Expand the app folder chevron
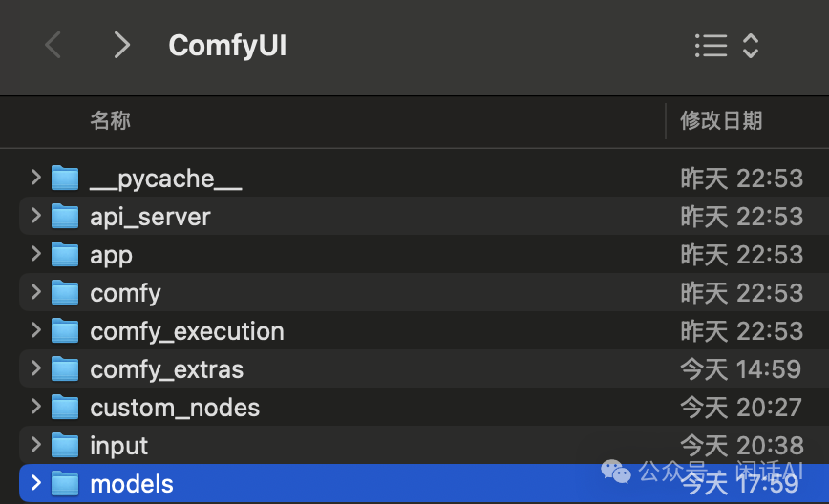Image resolution: width=829 pixels, height=504 pixels. click(x=35, y=254)
